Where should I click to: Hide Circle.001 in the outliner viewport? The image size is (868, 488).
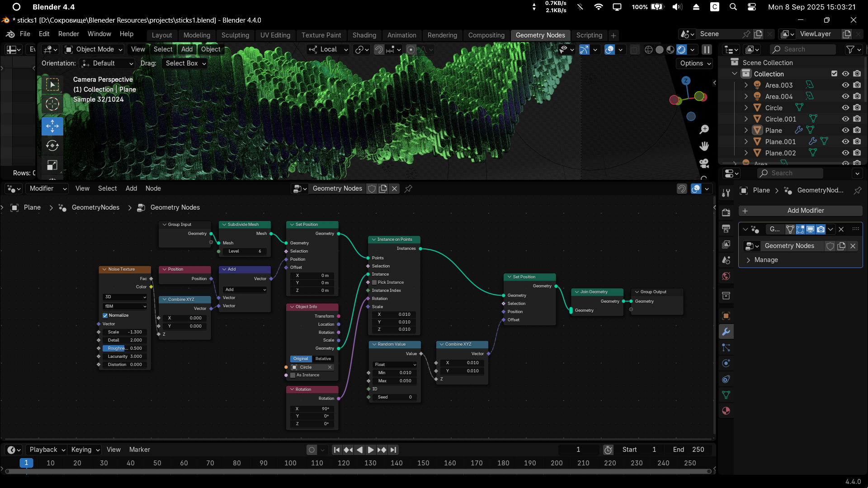[845, 119]
